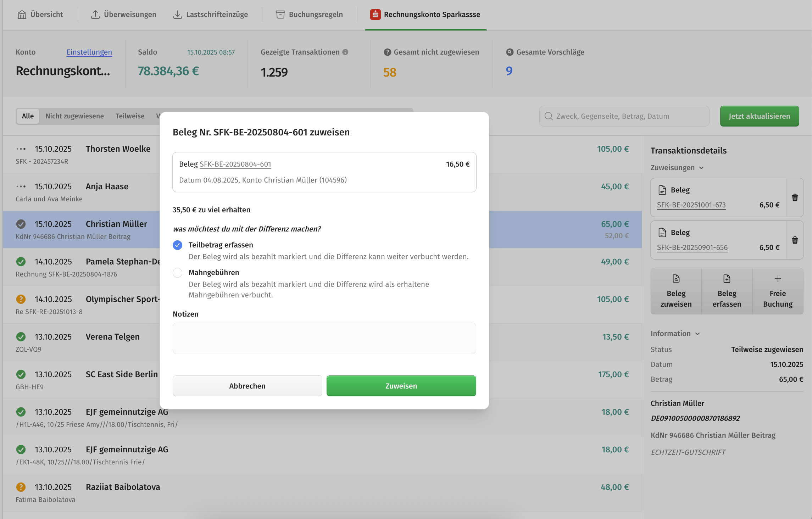812x519 pixels.
Task: Confirm with the green Zuweisen button
Action: pyautogui.click(x=401, y=386)
